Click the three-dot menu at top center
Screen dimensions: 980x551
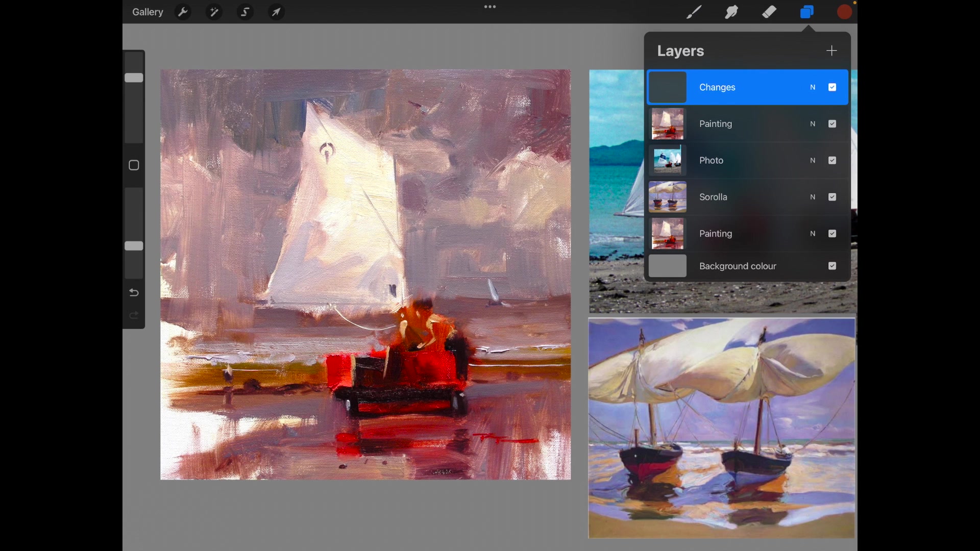[x=490, y=7]
